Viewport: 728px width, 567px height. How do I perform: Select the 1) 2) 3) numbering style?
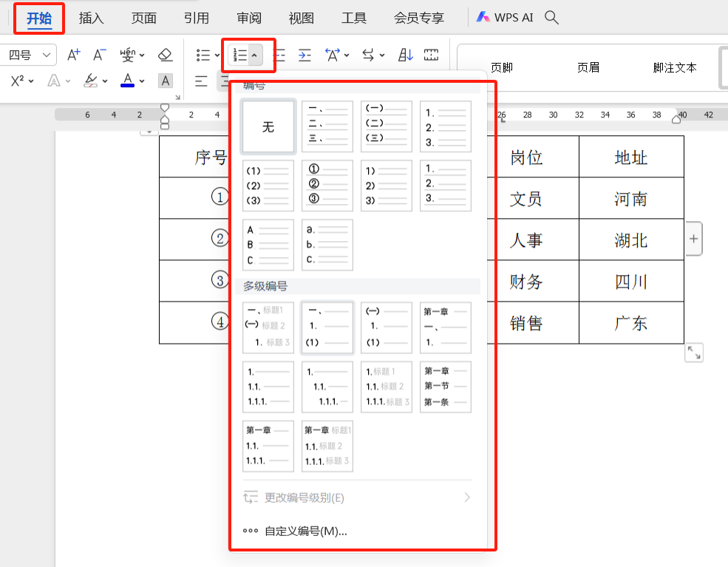click(x=387, y=186)
